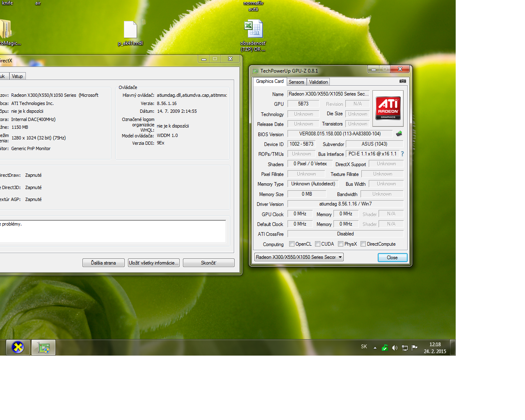525x420 pixels.
Task: Open the Radeon graphics card selection dropdown
Action: pyautogui.click(x=299, y=257)
